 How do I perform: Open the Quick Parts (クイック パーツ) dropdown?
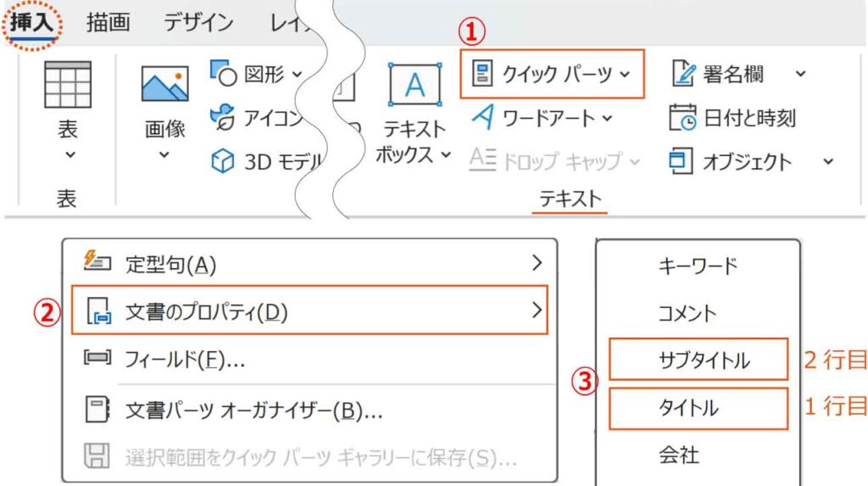553,75
